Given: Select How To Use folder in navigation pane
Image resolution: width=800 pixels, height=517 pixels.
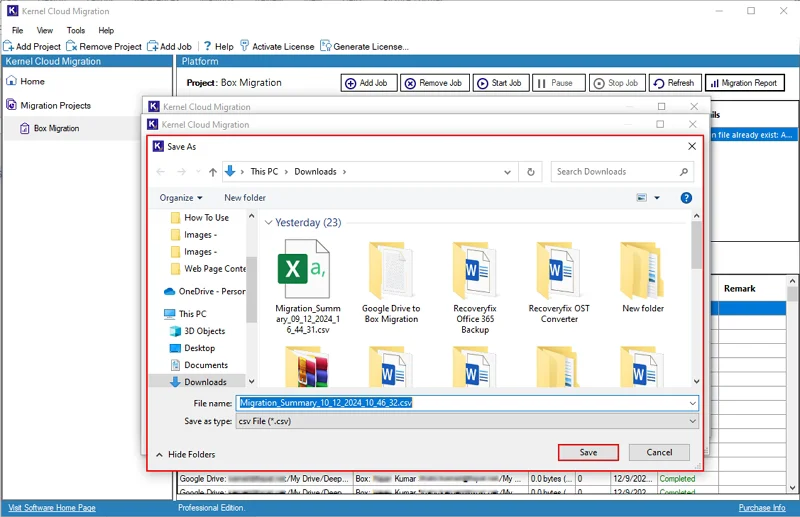Looking at the screenshot, I should (200, 218).
